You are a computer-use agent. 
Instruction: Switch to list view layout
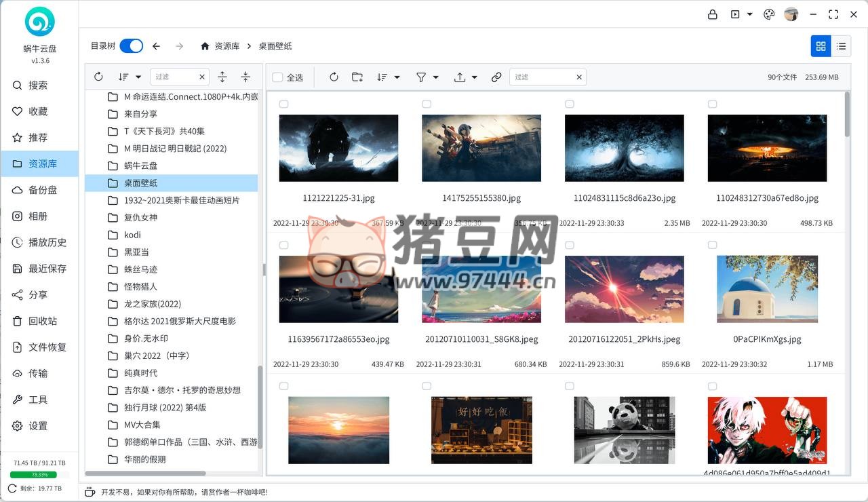point(841,46)
